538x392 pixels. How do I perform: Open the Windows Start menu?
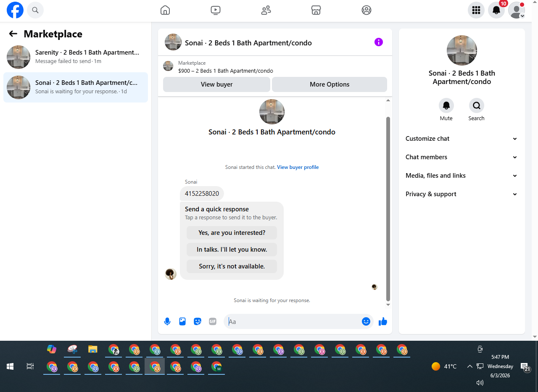pyautogui.click(x=10, y=366)
